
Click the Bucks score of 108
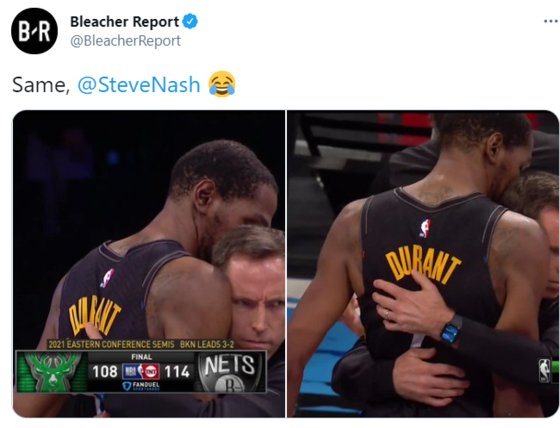[x=105, y=372]
